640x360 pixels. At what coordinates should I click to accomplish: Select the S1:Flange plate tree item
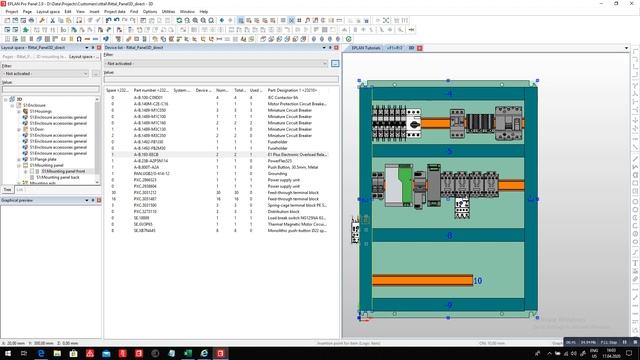point(43,160)
